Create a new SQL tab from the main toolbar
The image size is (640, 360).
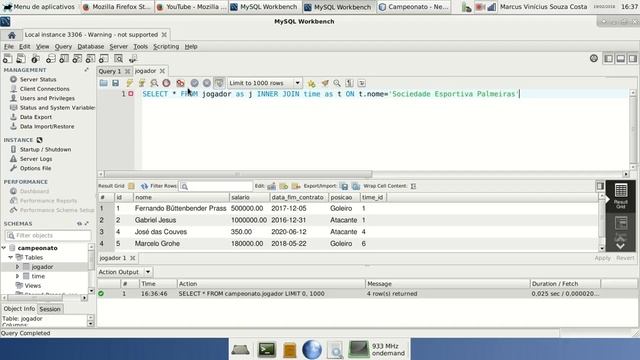coord(7,59)
